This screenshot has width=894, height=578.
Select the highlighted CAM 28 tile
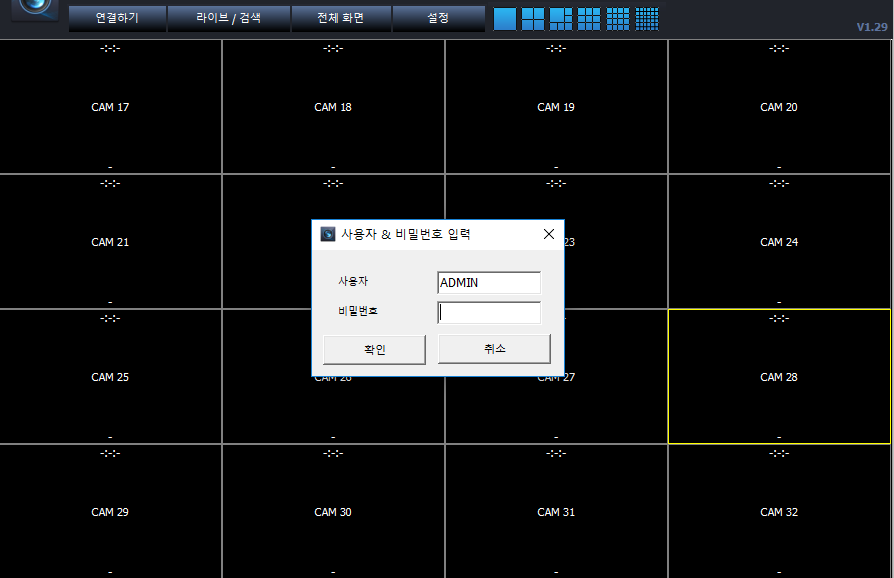tap(779, 377)
